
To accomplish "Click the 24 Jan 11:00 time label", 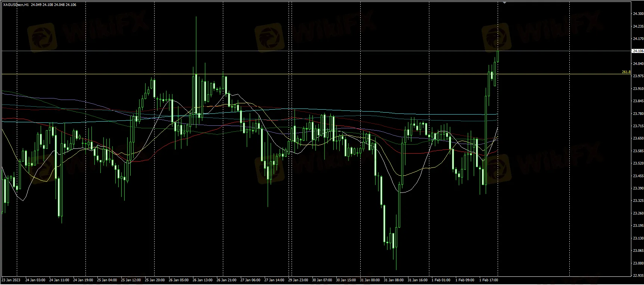I will 59,280.
